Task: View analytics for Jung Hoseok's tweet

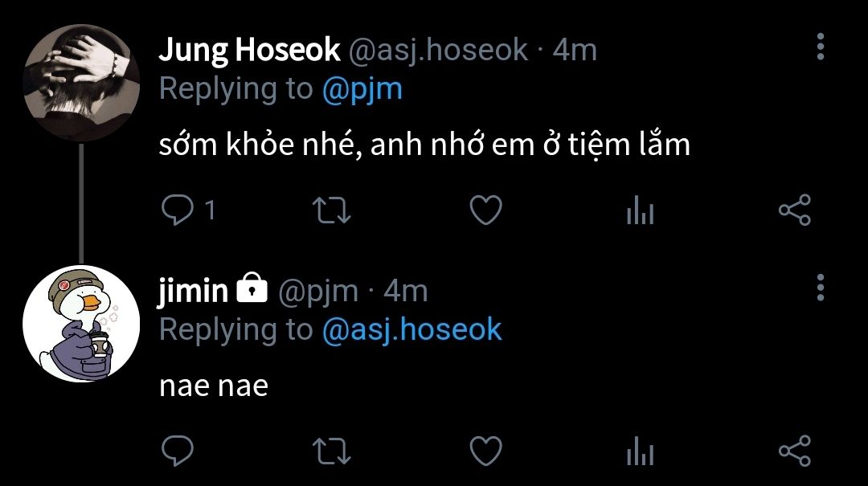Action: pos(640,211)
